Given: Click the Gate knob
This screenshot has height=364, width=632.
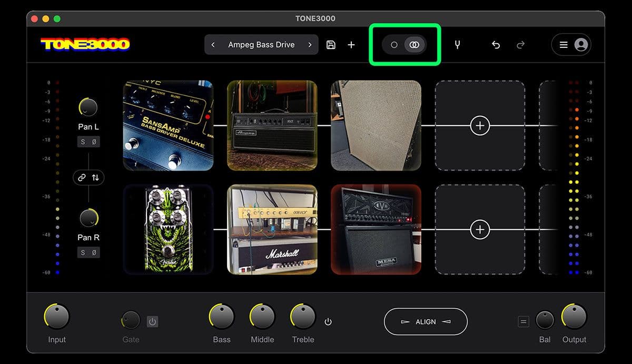Looking at the screenshot, I should pyautogui.click(x=131, y=320).
